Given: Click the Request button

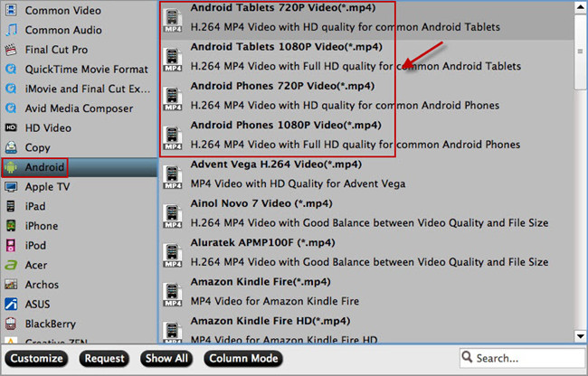Looking at the screenshot, I should coord(104,359).
